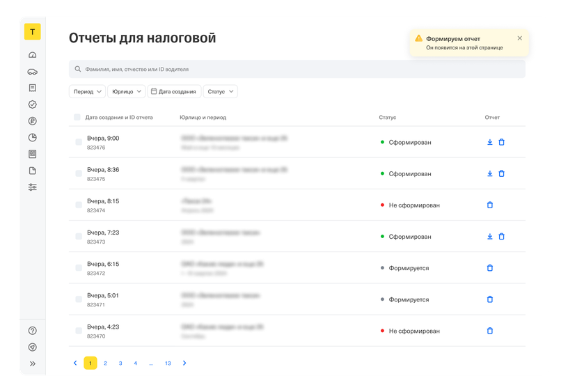The height and width of the screenshot is (392, 568).
Task: Click the ruble payments sidebar icon
Action: [x=32, y=121]
